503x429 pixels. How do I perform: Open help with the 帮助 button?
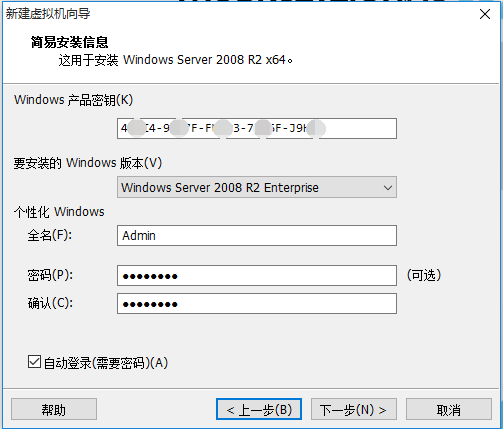54,409
